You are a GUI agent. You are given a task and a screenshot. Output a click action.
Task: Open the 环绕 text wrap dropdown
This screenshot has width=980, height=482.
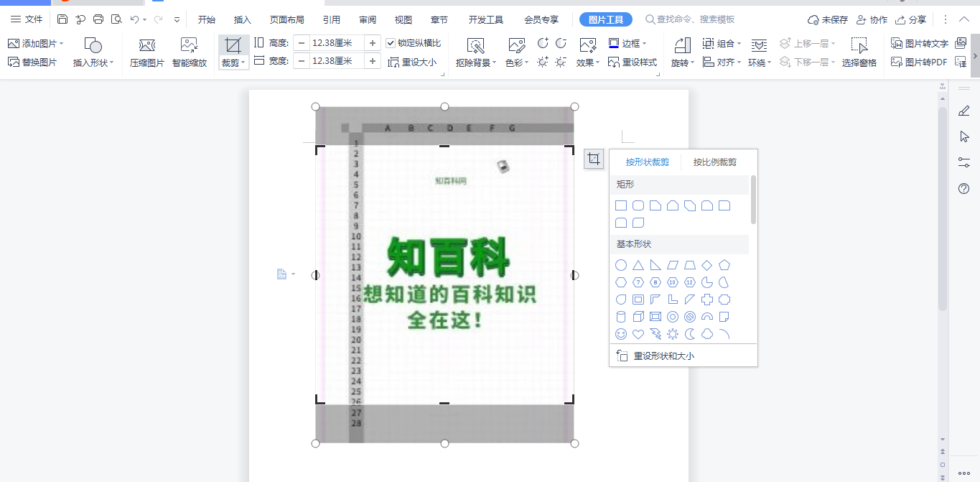759,62
